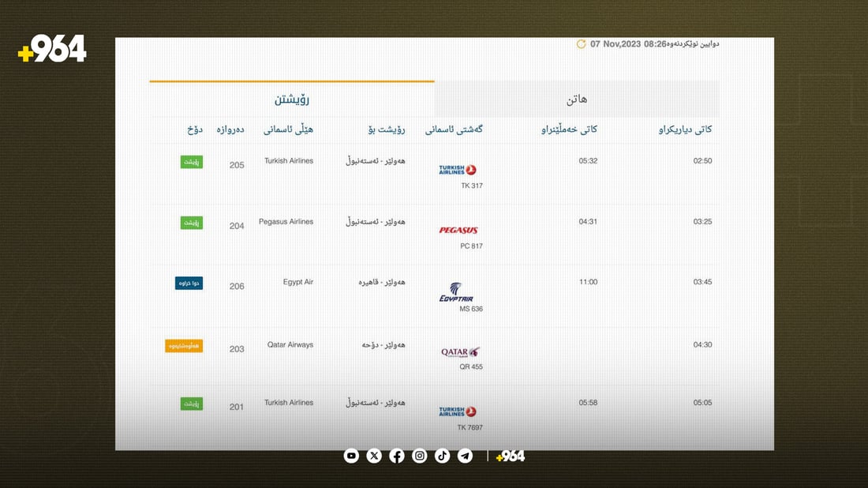The height and width of the screenshot is (488, 868).
Task: Click the refresh icon next to the update timestamp
Action: click(582, 44)
